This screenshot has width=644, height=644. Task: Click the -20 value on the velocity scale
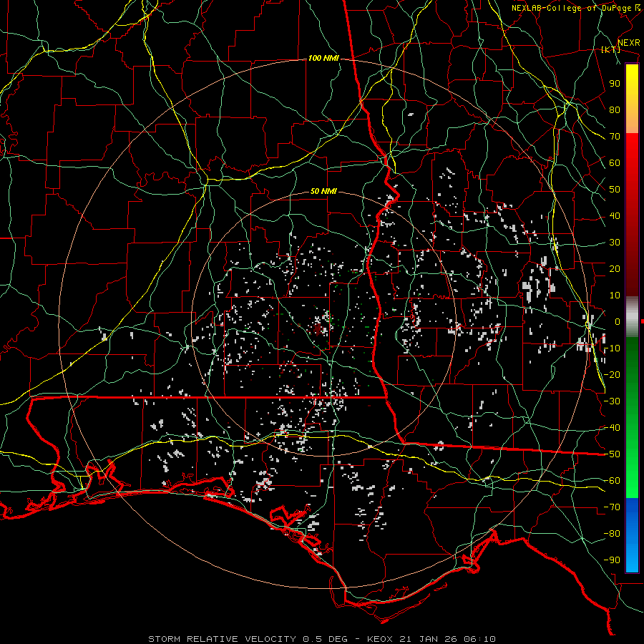[x=612, y=375]
